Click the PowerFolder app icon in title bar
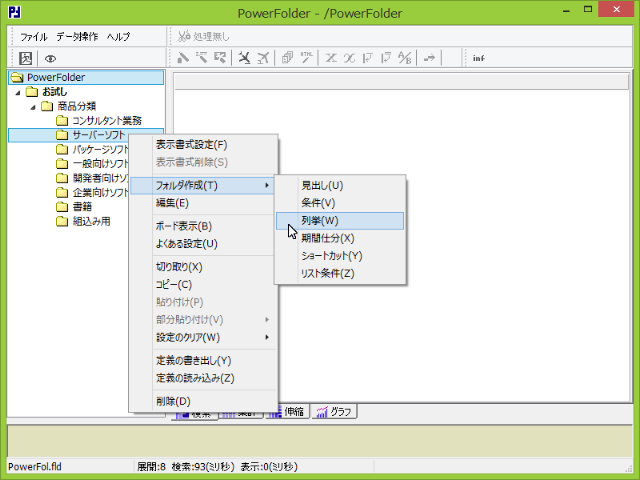The height and width of the screenshot is (480, 640). click(x=15, y=12)
